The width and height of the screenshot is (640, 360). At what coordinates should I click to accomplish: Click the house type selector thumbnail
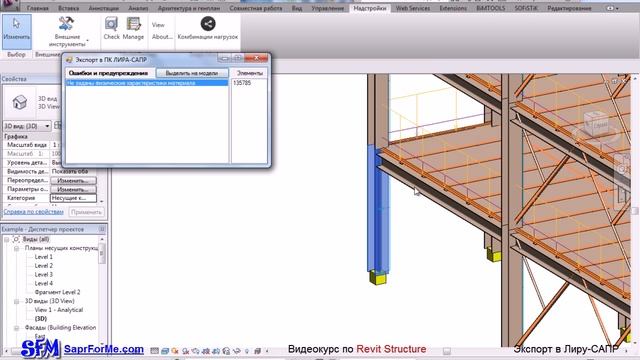click(20, 102)
